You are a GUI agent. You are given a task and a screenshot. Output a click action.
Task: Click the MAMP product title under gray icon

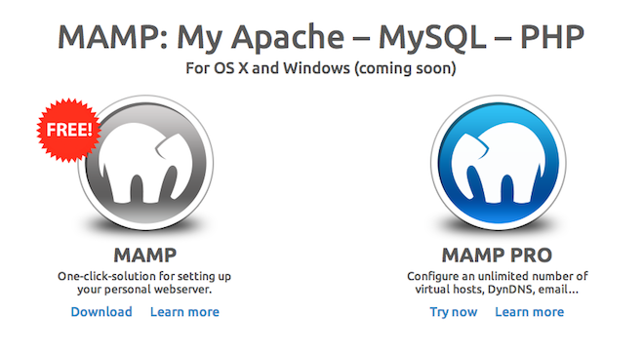(x=145, y=256)
